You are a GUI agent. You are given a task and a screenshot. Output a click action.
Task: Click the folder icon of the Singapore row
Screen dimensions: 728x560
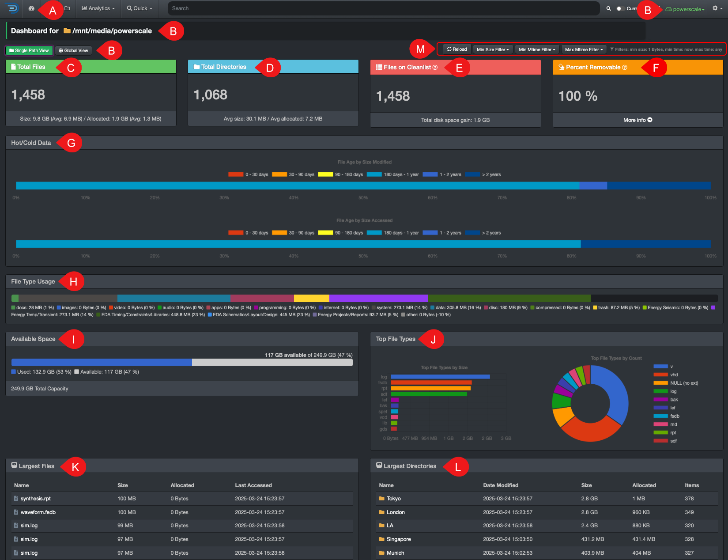pyautogui.click(x=382, y=539)
